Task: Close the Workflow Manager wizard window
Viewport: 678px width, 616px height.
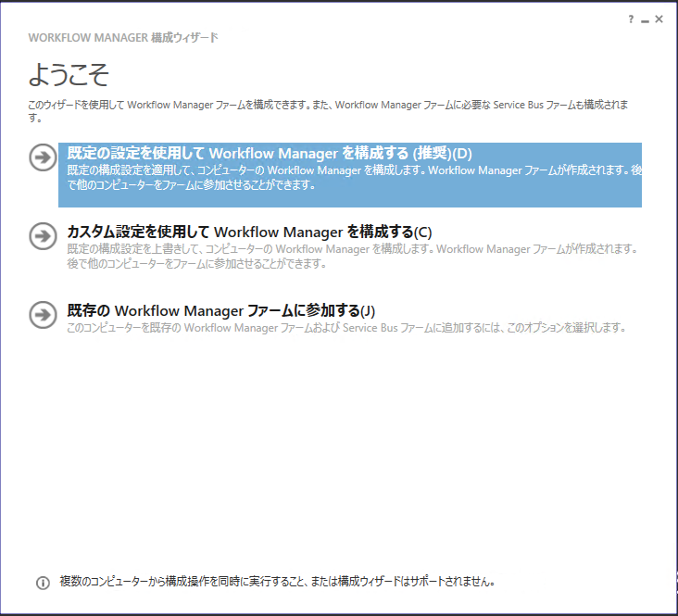Action: (x=659, y=19)
